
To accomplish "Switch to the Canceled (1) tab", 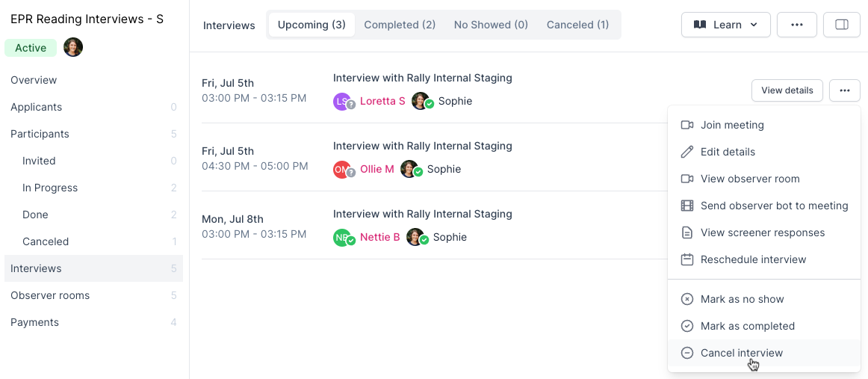I will [577, 25].
